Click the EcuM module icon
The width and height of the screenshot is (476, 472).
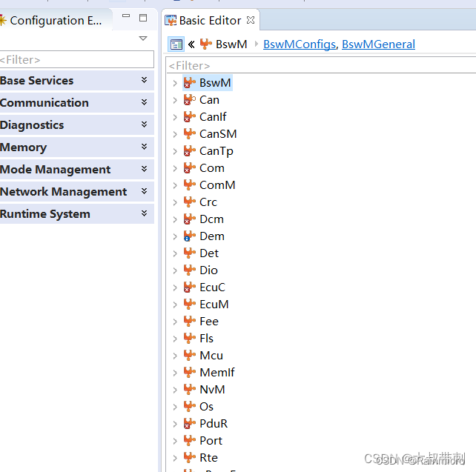(x=190, y=304)
